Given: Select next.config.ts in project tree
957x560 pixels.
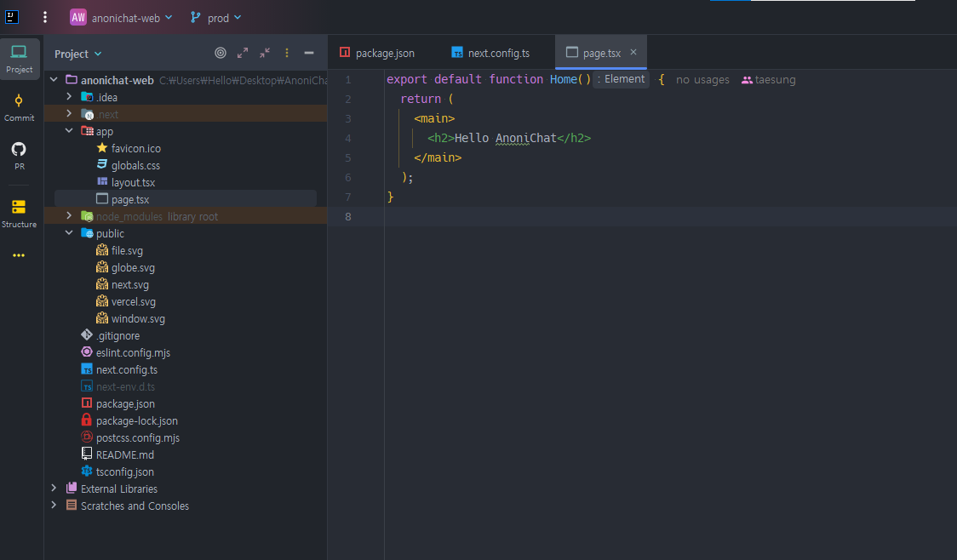Looking at the screenshot, I should (x=119, y=369).
